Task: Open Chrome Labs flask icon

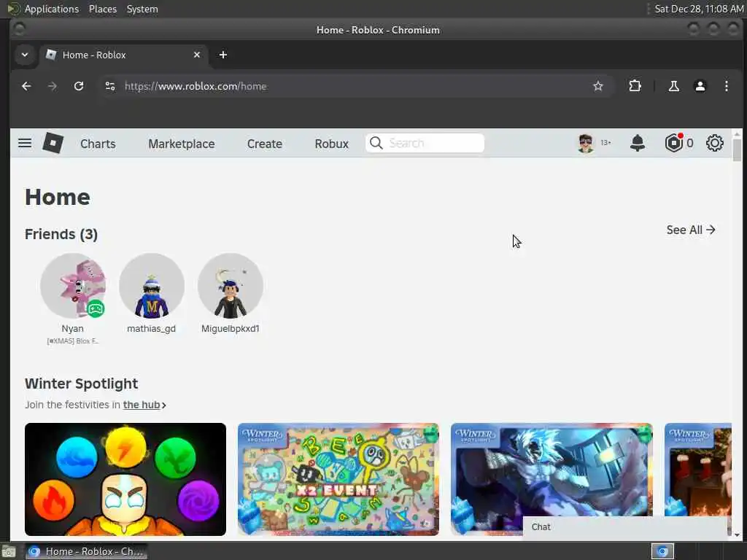Action: click(x=673, y=86)
